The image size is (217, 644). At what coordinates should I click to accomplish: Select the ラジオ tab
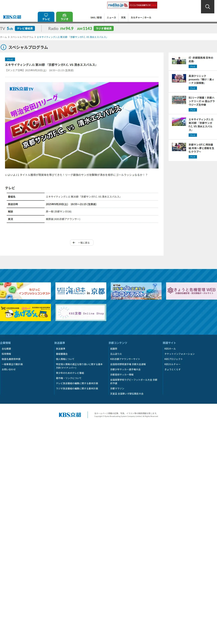click(x=64, y=17)
